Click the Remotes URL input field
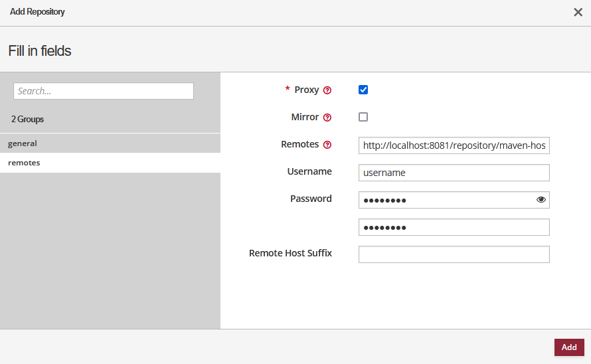Screen dimensions: 591x364 454,145
